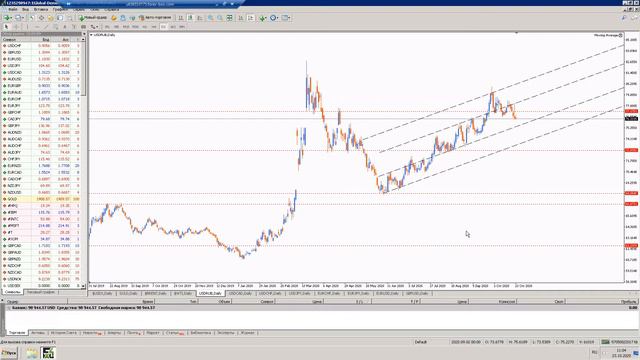This screenshot has height=360, width=640.
Task: Open the GBPUSD,Daily chart tab
Action: 417,293
